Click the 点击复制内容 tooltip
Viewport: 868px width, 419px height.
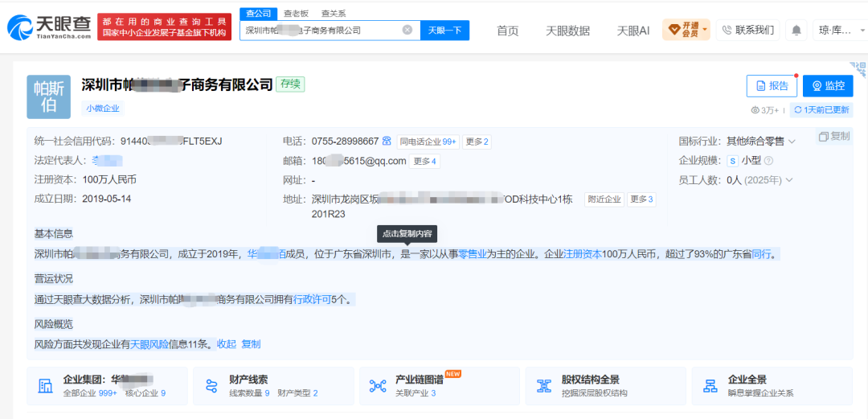[407, 233]
